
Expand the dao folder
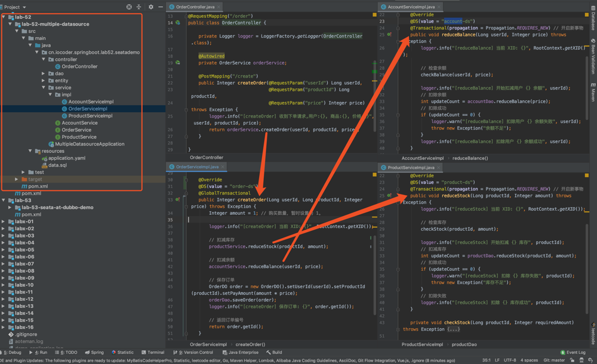coord(44,73)
